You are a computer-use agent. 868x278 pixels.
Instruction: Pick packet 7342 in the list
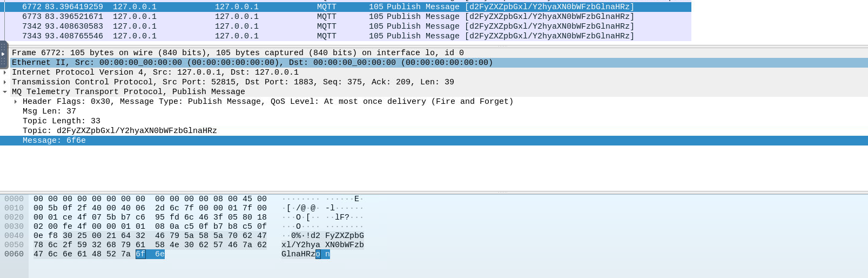346,27
